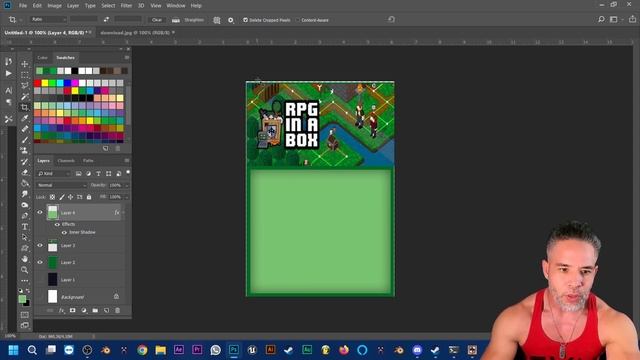Open the Window menu

pos(176,6)
